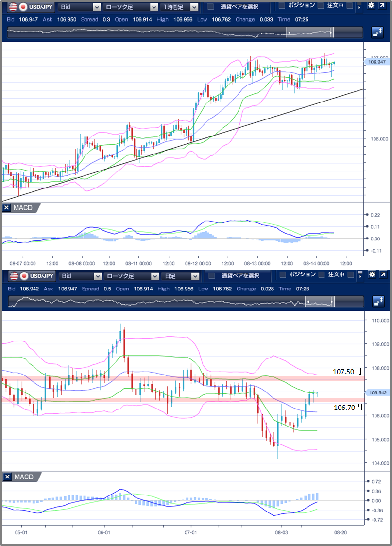Close the MACD panel on hourly chart
Viewport: 392px width, 546px height.
point(6,208)
